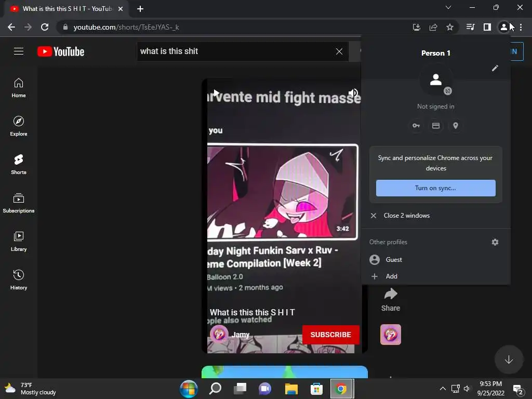Open Shorts in YouTube sidebar

coord(19,165)
